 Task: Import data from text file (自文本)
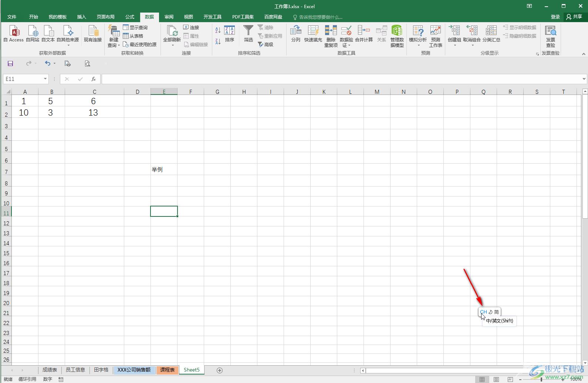click(x=48, y=34)
